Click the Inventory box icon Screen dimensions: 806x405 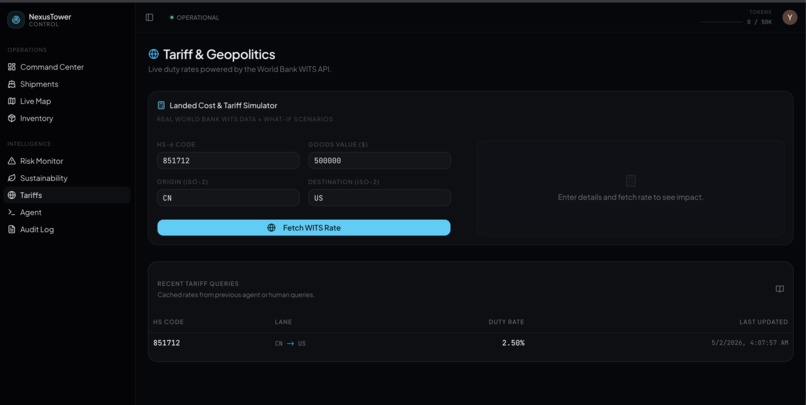tap(12, 118)
